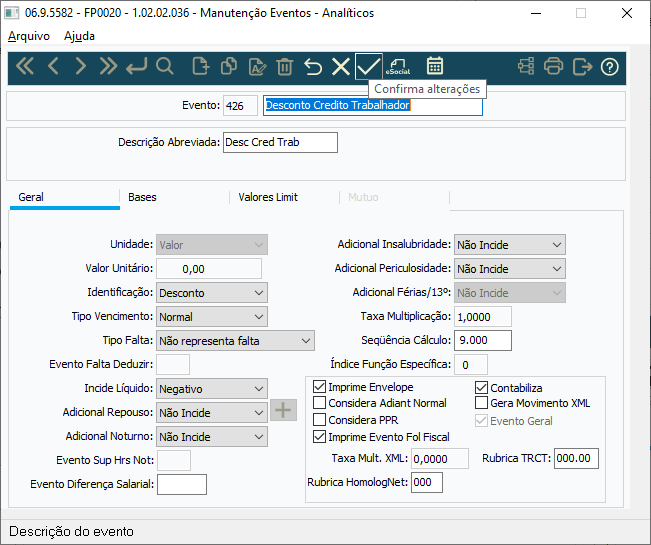Enable the Considera PPR checkbox
This screenshot has width=651, height=545.
(x=320, y=420)
